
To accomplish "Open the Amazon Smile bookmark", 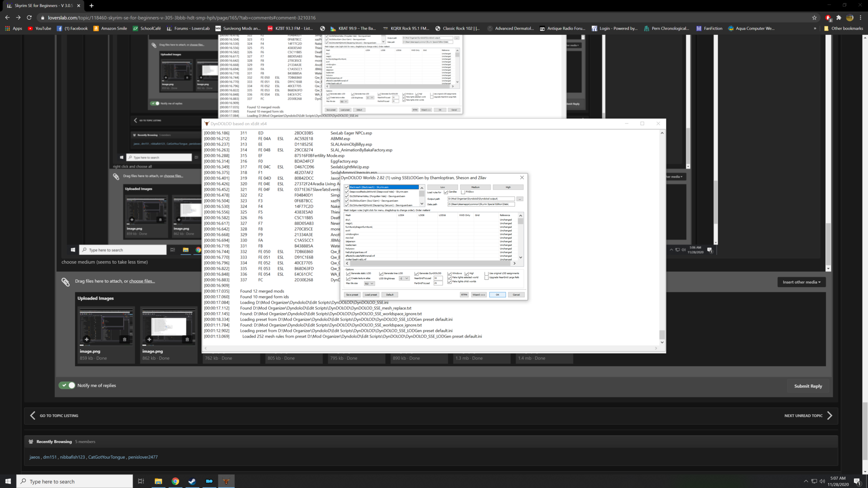I will [110, 28].
